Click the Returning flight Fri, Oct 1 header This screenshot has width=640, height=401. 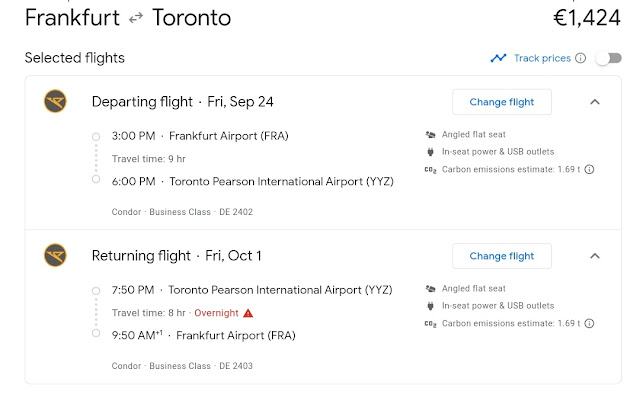[x=176, y=256]
